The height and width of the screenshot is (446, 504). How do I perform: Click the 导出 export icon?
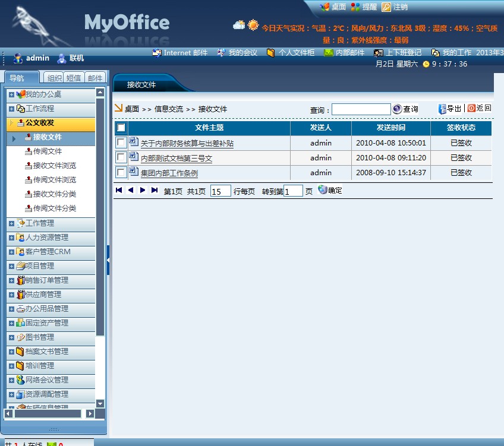(x=442, y=109)
